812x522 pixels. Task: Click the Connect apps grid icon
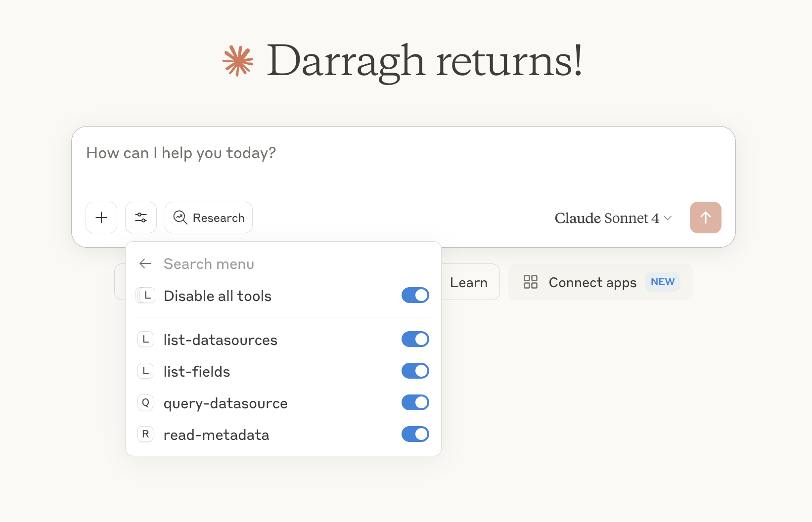click(x=531, y=282)
